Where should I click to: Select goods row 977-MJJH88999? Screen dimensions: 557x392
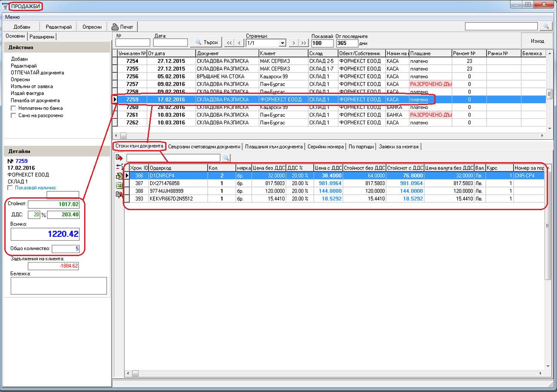335,191
